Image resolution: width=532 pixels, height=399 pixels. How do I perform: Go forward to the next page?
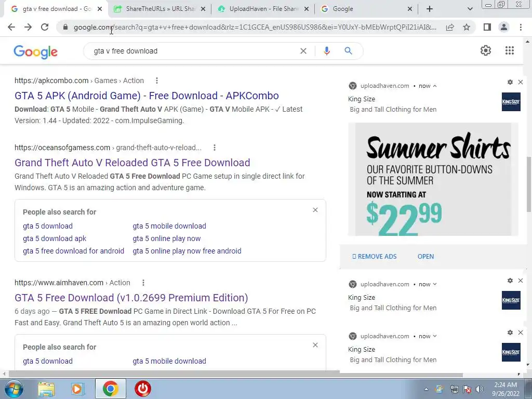[28, 27]
